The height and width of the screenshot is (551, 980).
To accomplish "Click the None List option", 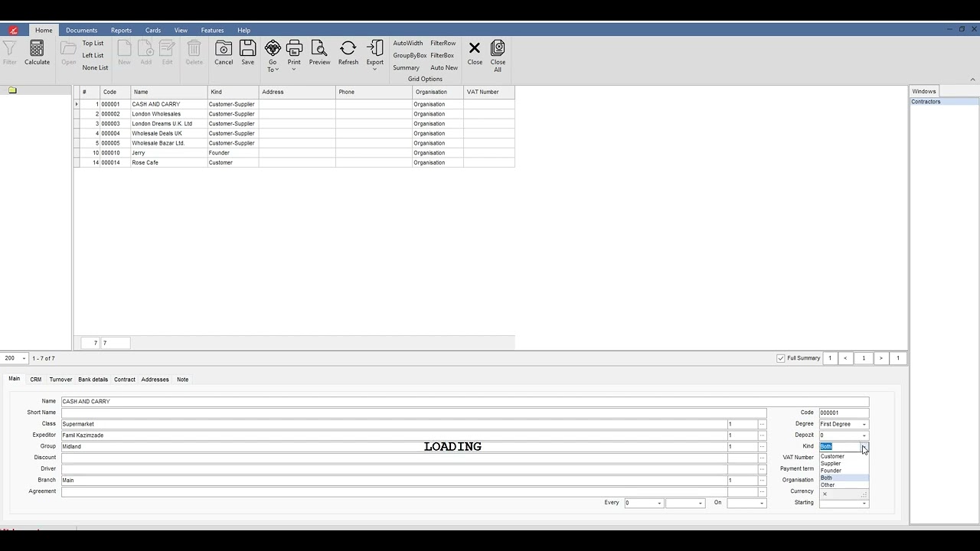I will (x=95, y=67).
